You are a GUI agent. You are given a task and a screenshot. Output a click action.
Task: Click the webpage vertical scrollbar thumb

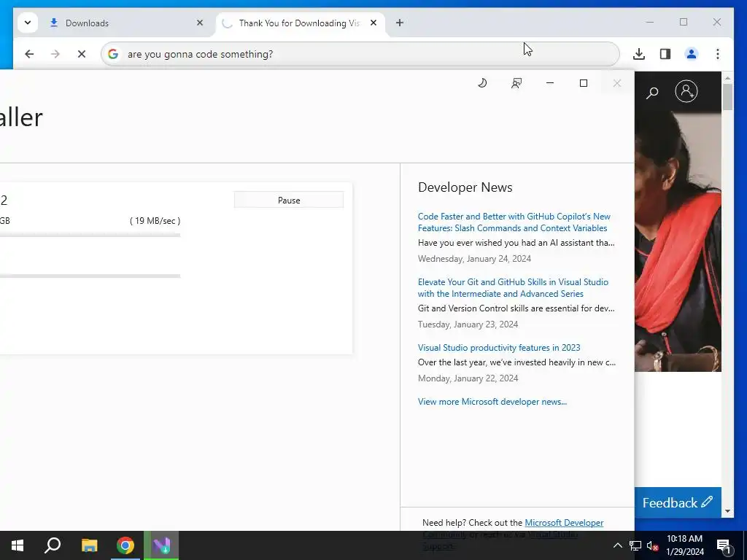coord(727,97)
